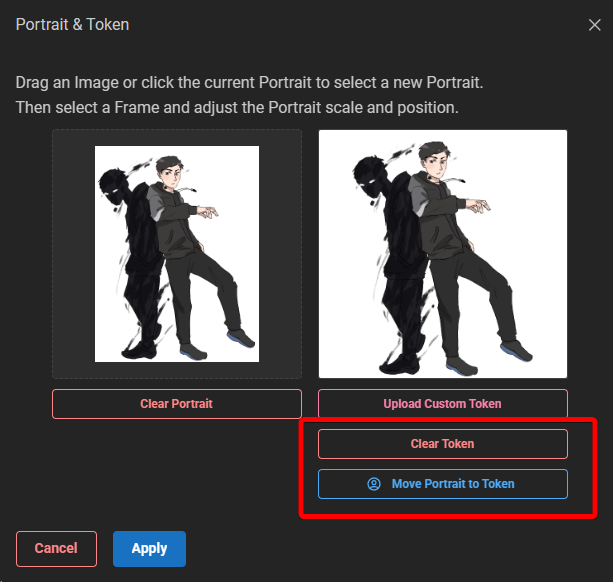The height and width of the screenshot is (582, 613).
Task: Click the person icon in Move Portrait button
Action: pyautogui.click(x=374, y=484)
